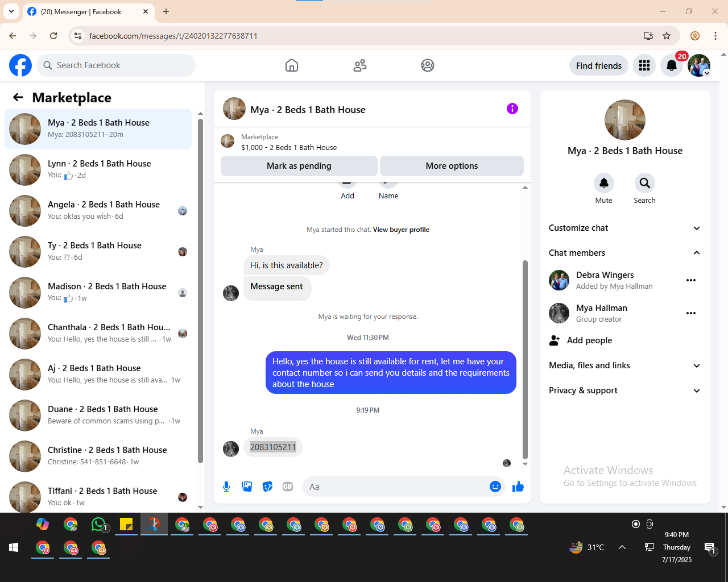Image resolution: width=728 pixels, height=582 pixels.
Task: Click the Search Facebook field
Action: 116,65
